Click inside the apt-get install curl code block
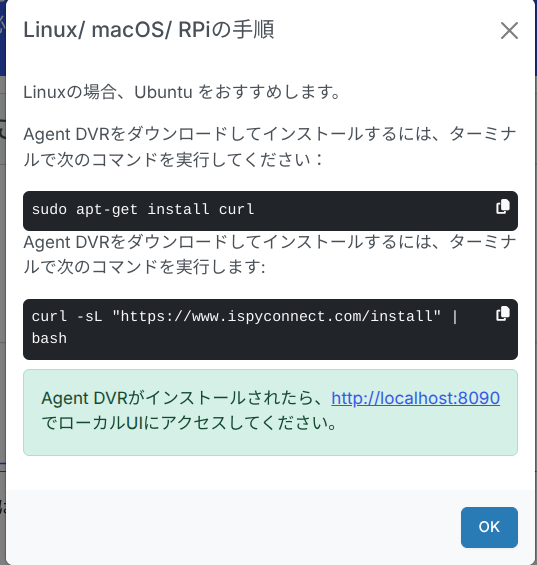This screenshot has height=565, width=537. (270, 211)
